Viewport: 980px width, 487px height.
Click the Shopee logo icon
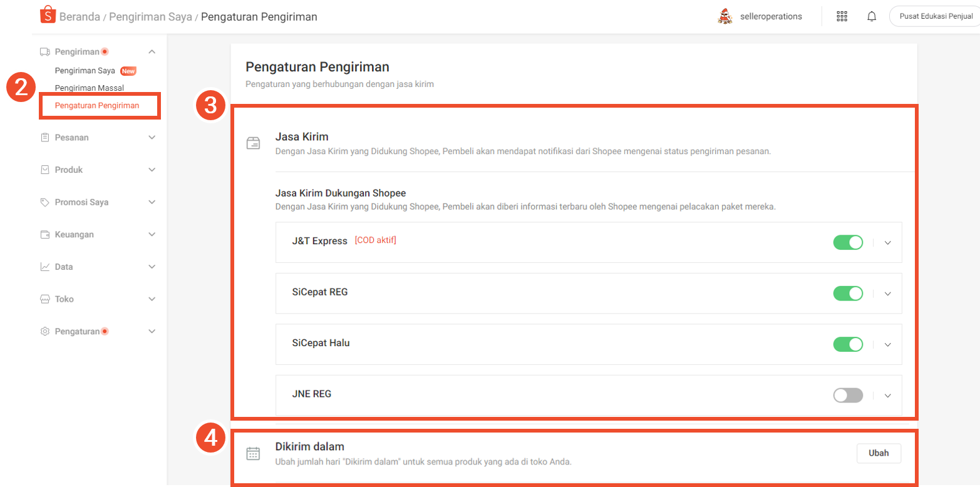point(48,16)
